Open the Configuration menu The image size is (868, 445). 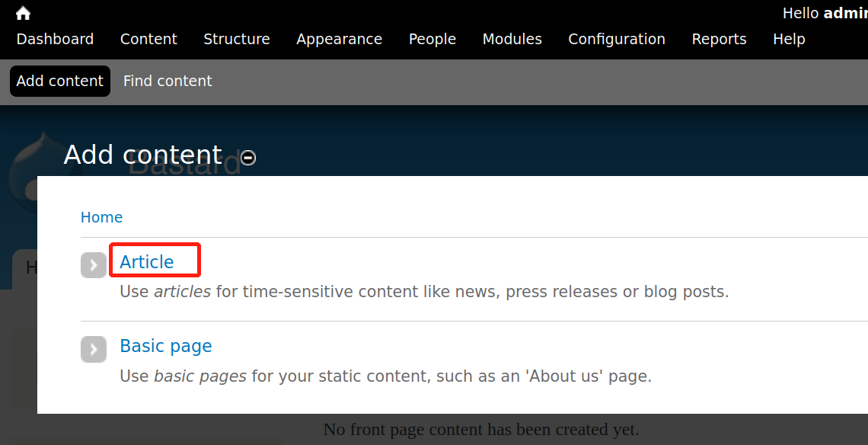tap(617, 39)
